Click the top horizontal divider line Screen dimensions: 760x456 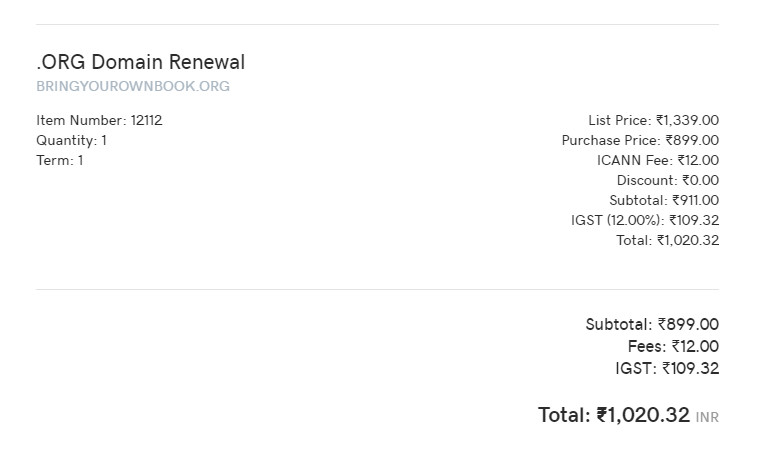point(378,24)
